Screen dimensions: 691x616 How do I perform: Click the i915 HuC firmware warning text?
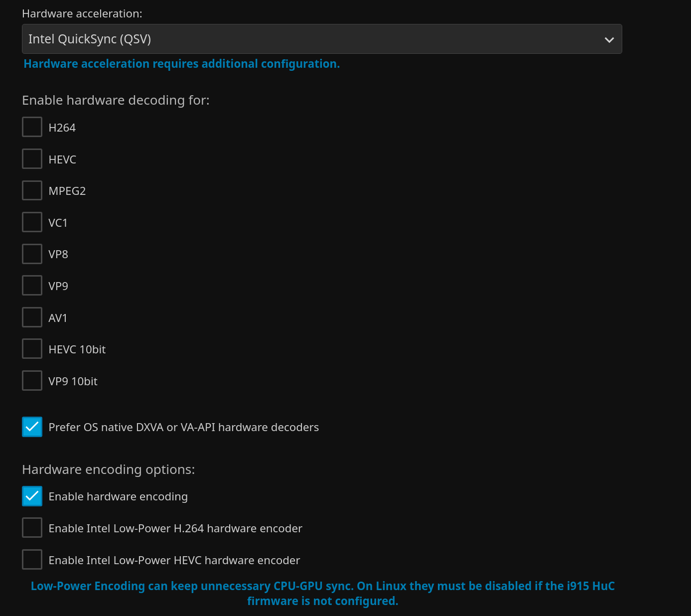tap(323, 593)
